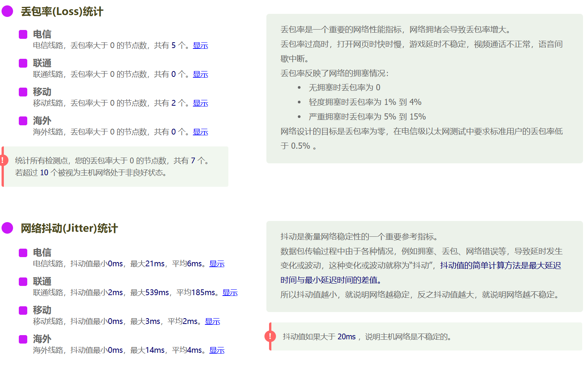Show 移动 jitter node list
Viewport: 588px width, 377px height.
coord(212,322)
